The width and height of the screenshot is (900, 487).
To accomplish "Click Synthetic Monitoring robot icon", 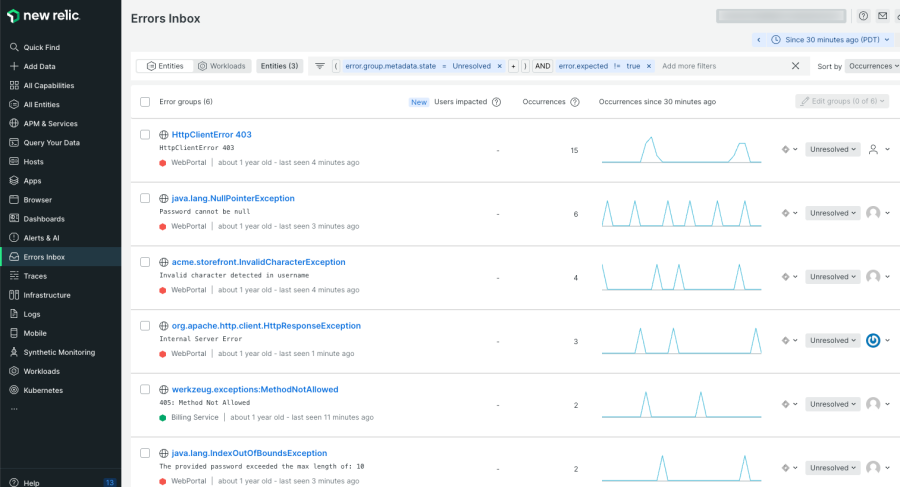I will (x=14, y=352).
